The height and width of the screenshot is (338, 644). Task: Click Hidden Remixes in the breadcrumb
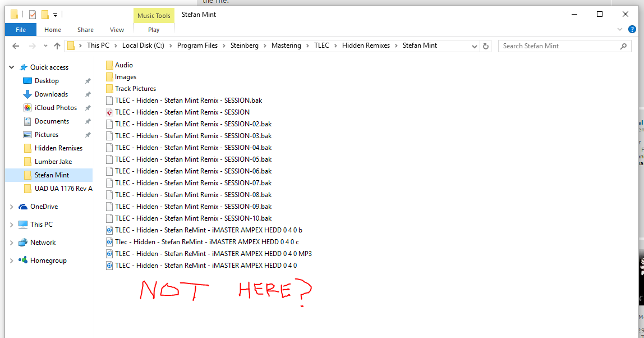[366, 45]
